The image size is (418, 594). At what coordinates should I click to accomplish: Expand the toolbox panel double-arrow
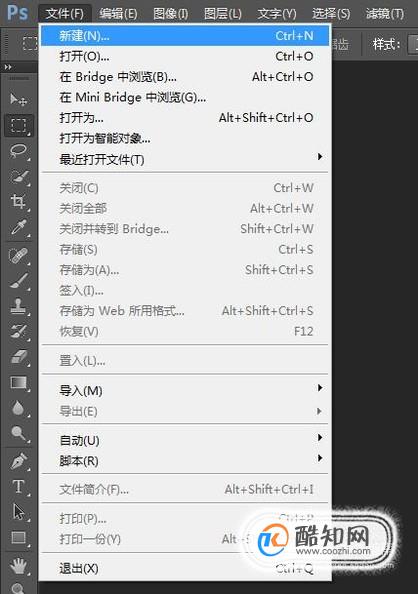8,67
